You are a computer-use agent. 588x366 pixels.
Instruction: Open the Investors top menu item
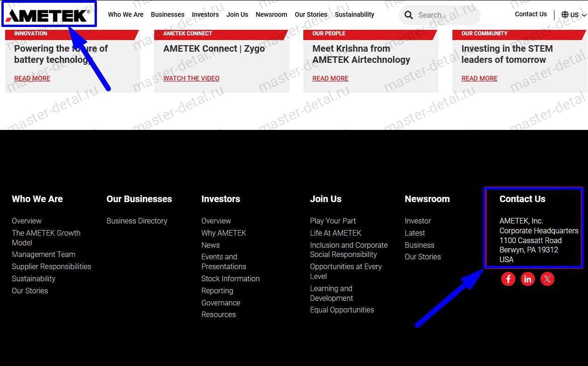tap(205, 14)
